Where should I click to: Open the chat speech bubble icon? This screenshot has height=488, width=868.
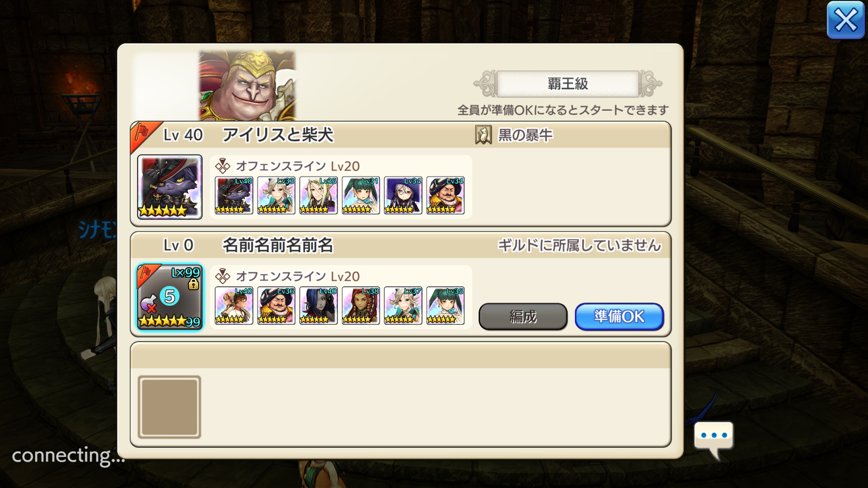(713, 439)
